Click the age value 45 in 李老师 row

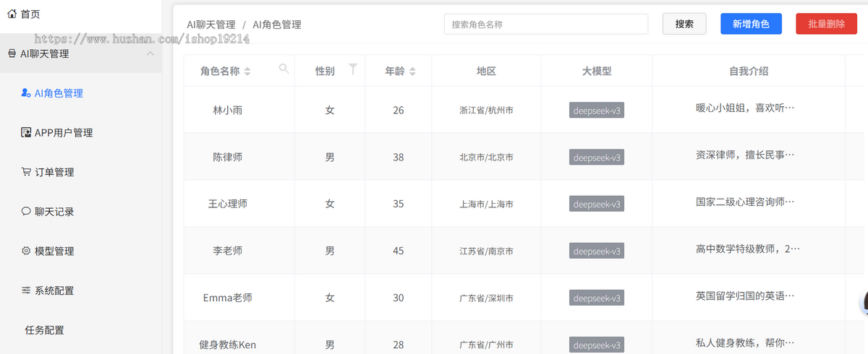(399, 251)
